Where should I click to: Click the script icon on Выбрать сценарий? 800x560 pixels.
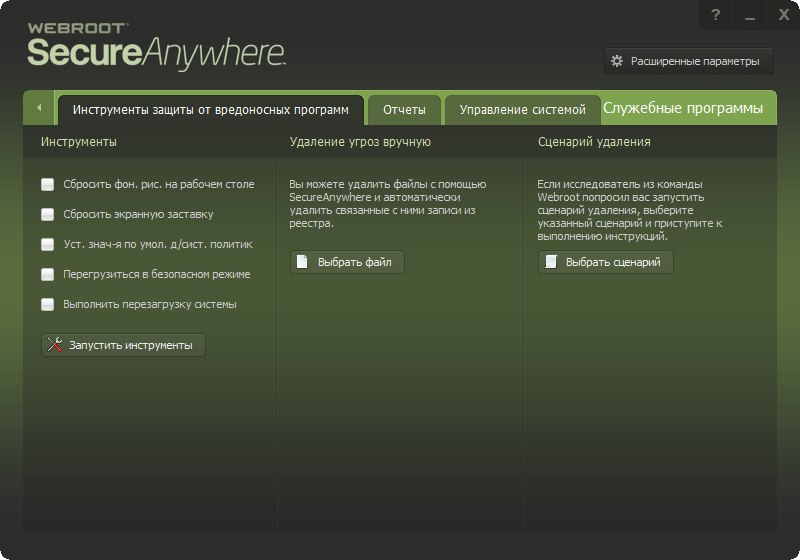(551, 262)
